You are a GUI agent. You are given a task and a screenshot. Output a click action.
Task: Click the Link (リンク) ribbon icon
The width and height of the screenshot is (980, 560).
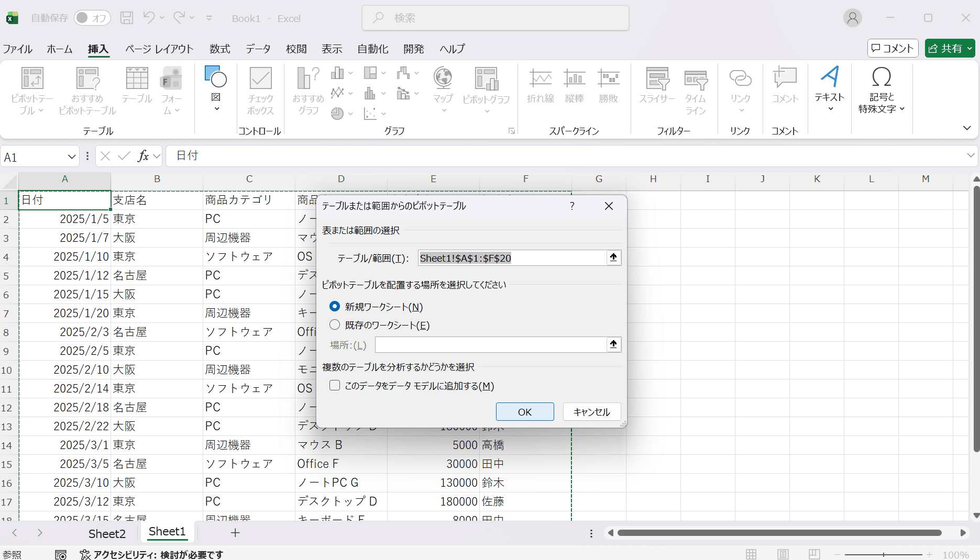(x=740, y=79)
